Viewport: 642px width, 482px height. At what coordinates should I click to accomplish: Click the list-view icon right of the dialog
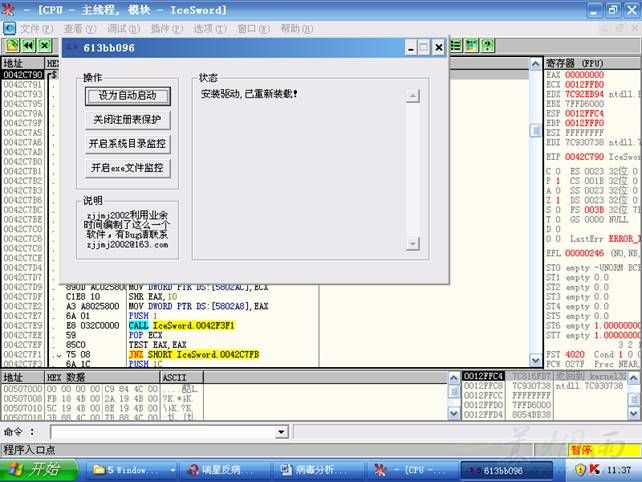(x=456, y=45)
